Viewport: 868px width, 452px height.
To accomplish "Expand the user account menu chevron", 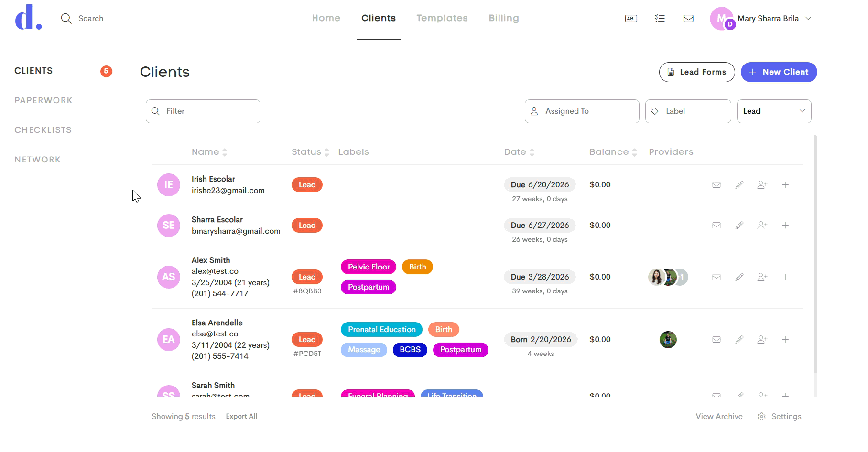I will 808,18.
